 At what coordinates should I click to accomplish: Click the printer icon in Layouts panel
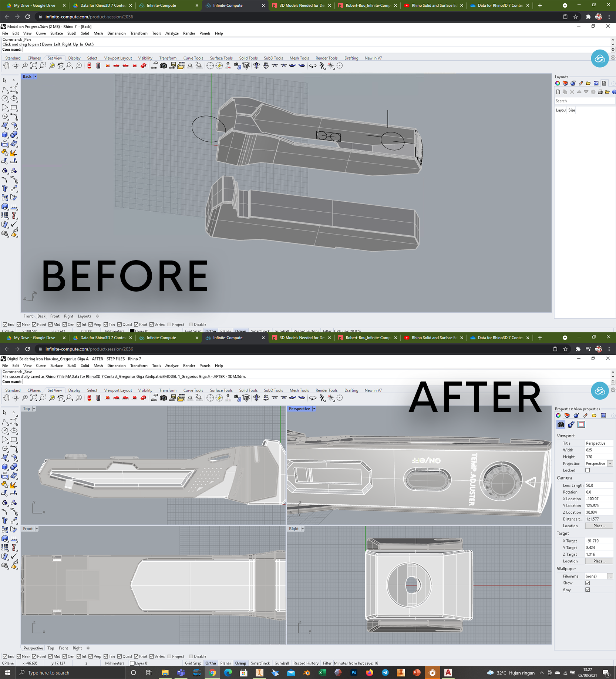(600, 92)
